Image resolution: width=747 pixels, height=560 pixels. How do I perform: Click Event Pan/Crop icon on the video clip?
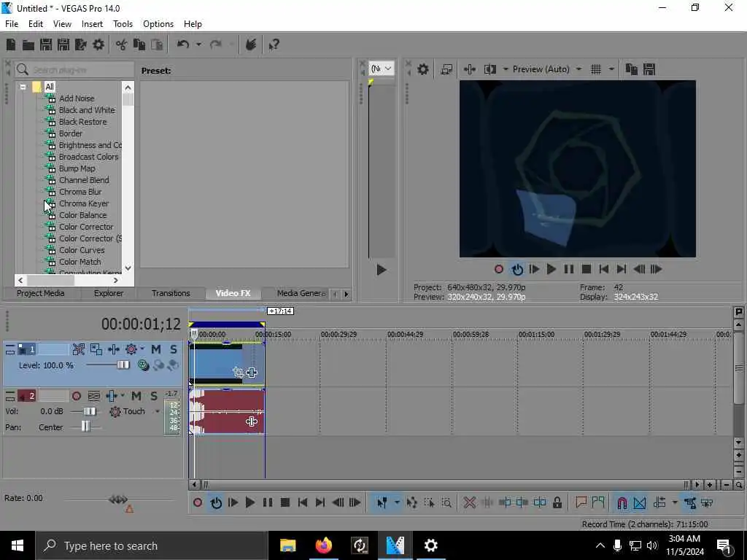pos(239,373)
